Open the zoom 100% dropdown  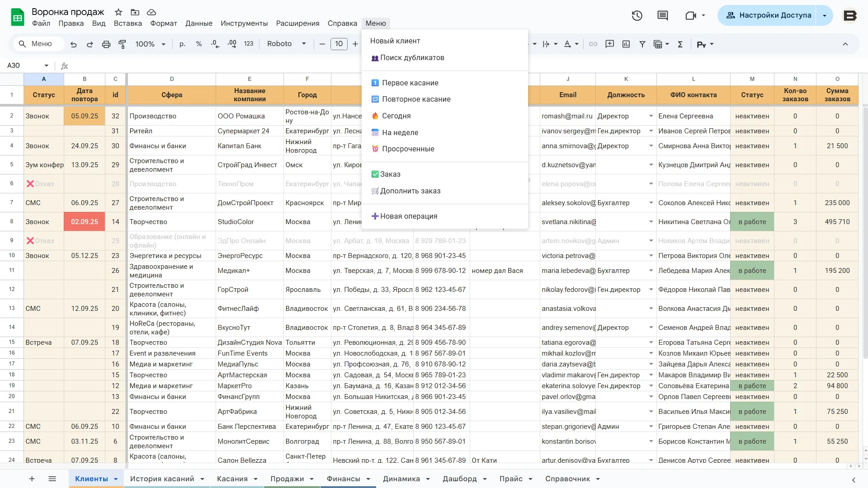(151, 44)
